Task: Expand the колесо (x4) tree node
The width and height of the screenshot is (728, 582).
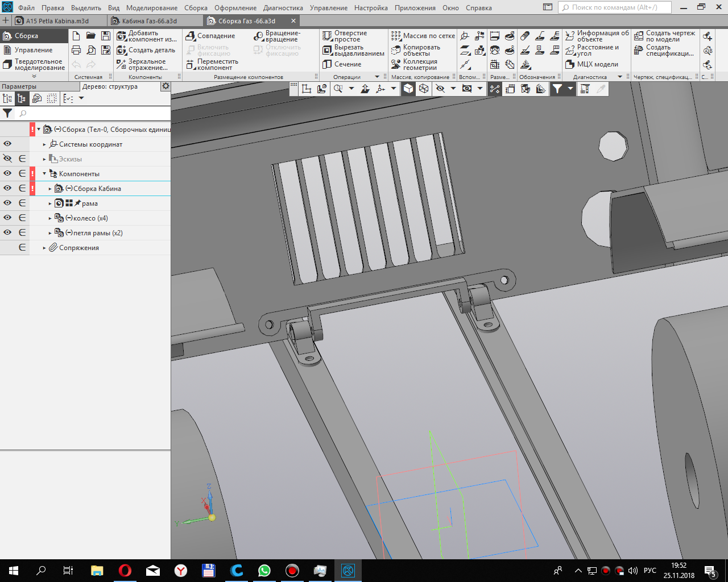Action: point(50,218)
